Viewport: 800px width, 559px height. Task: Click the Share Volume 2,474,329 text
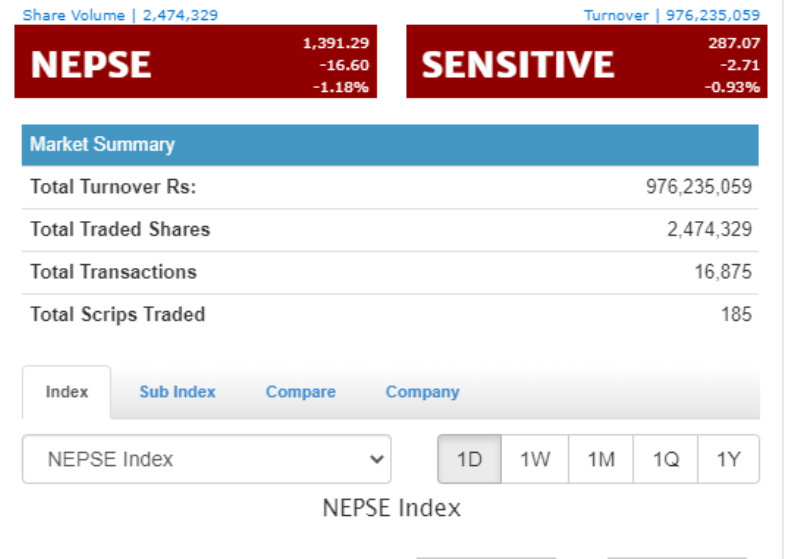(120, 15)
